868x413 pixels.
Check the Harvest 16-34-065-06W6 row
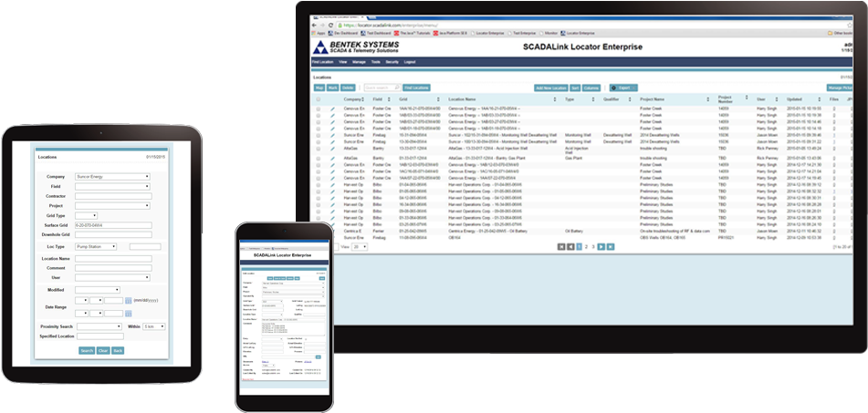[319, 204]
